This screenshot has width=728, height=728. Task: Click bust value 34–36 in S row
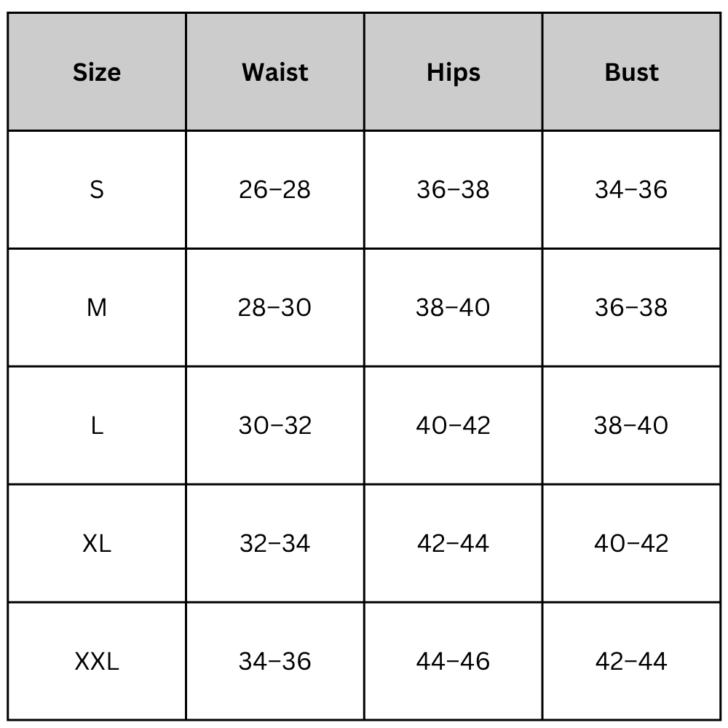click(631, 190)
